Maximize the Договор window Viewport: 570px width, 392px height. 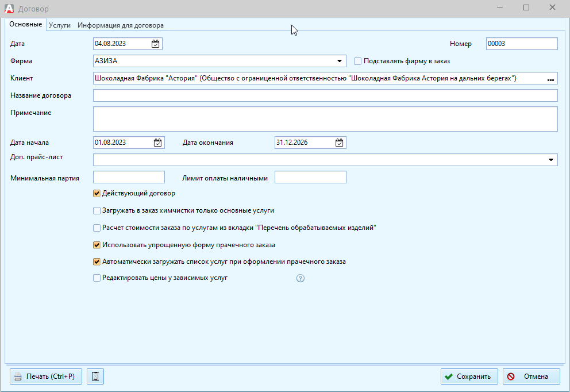click(526, 8)
